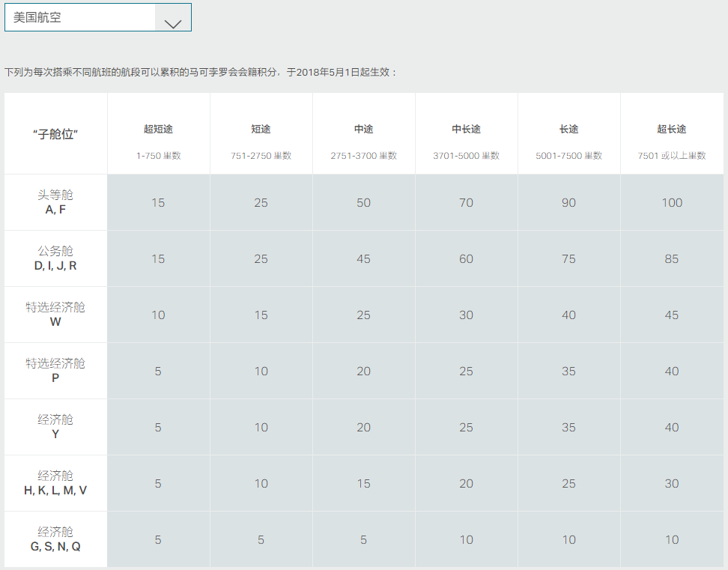Click the 45 value in 特选经济舱 W row

[x=672, y=315]
